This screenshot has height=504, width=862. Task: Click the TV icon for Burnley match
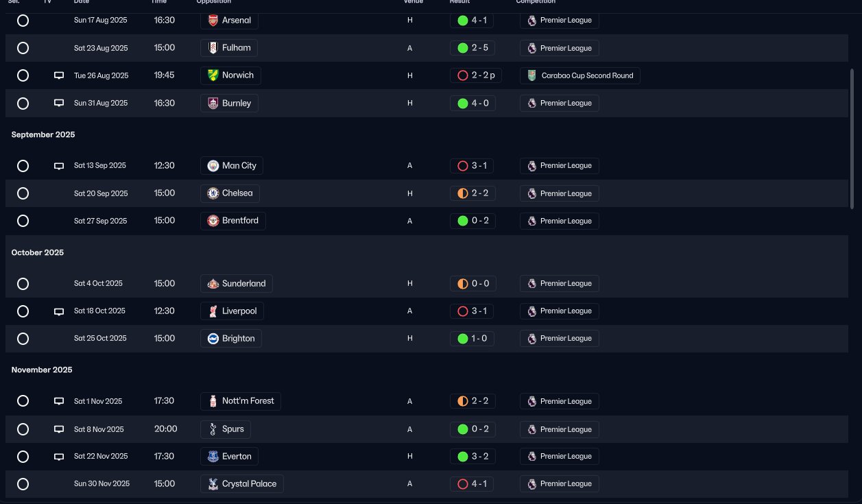tap(59, 104)
